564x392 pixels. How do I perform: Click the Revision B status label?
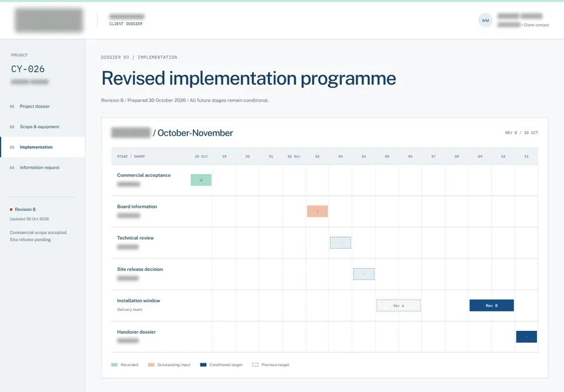[25, 209]
